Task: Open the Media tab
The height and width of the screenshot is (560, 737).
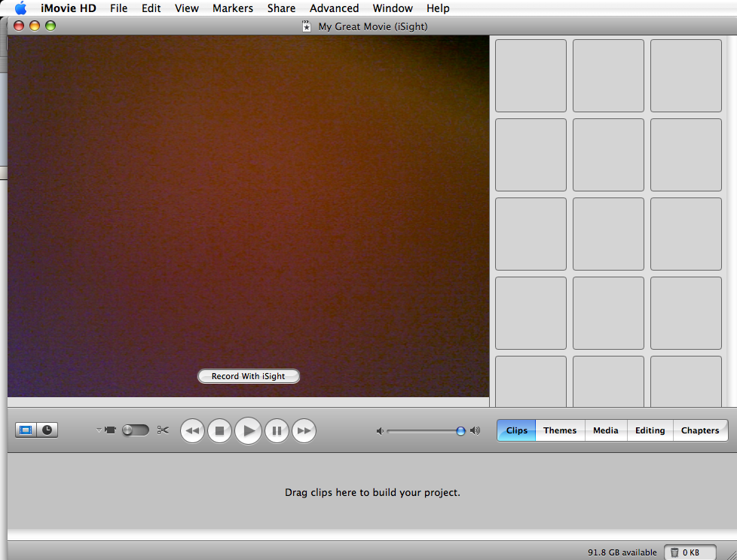Action: pyautogui.click(x=606, y=430)
